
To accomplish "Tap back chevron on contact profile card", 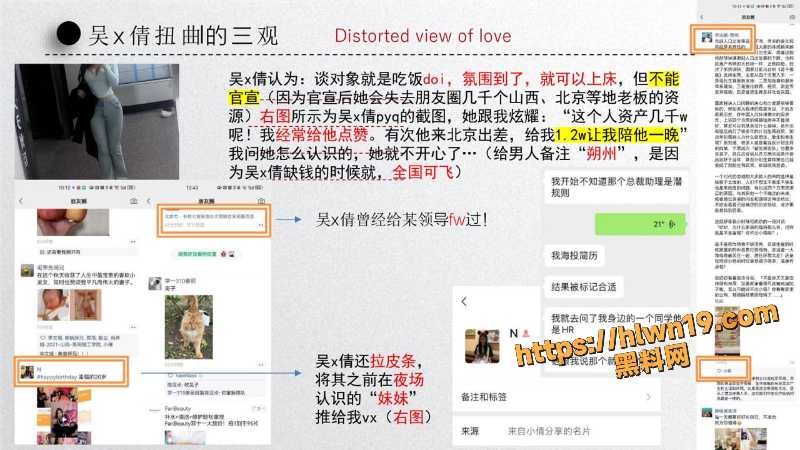I will point(464,302).
